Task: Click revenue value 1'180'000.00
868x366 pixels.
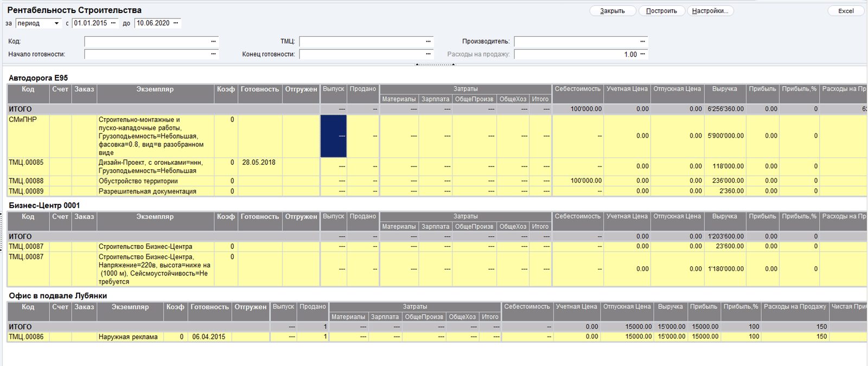Action: pos(725,269)
